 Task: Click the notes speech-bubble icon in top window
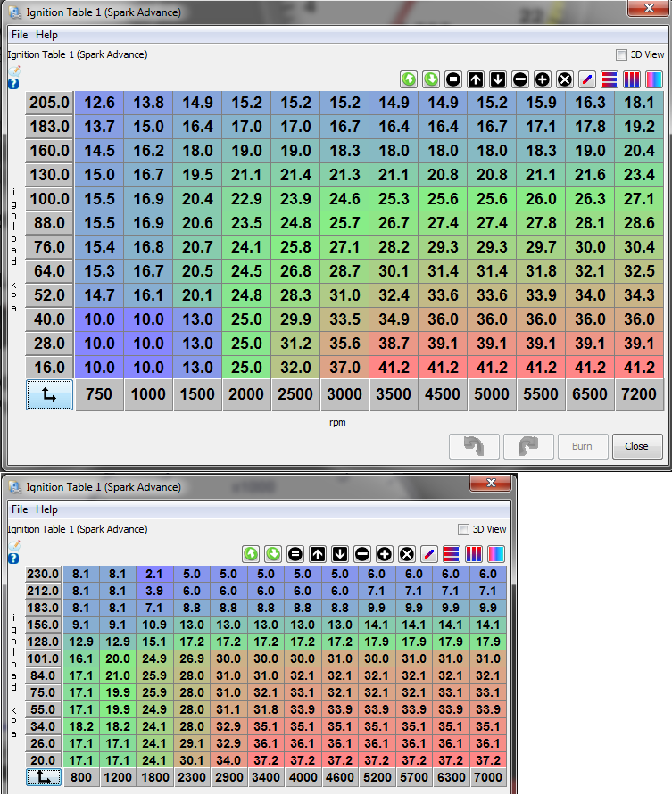[14, 71]
